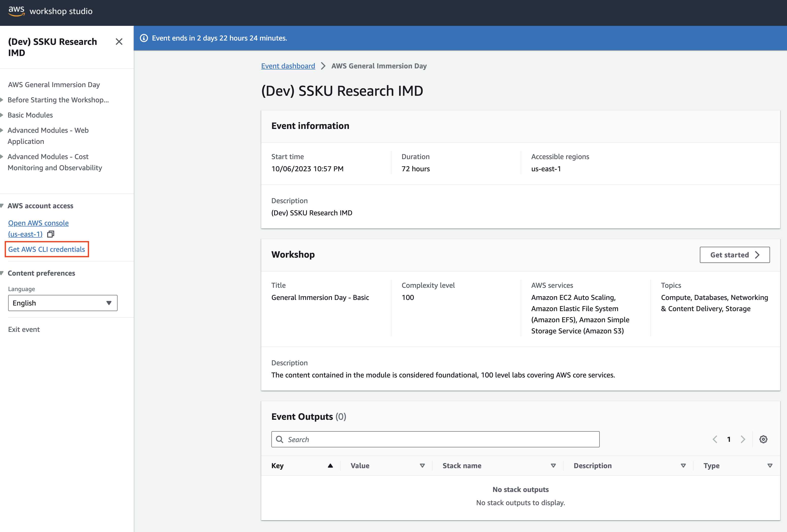Click the us-east-1 accessible region value

coord(546,169)
